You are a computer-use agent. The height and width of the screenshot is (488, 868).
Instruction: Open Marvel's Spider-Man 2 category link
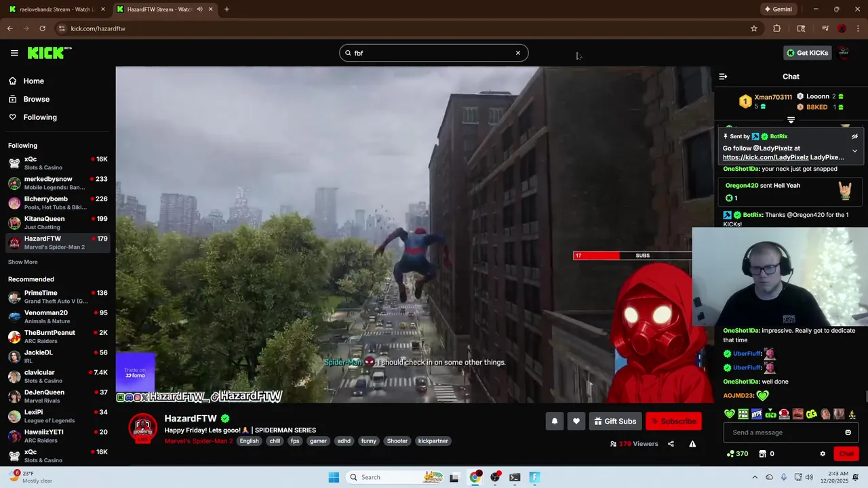pos(199,441)
